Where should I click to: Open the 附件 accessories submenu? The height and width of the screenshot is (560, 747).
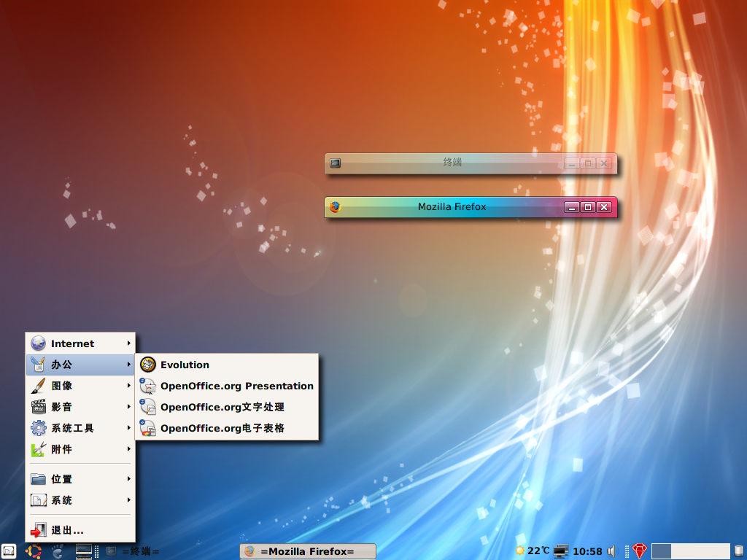pos(80,448)
